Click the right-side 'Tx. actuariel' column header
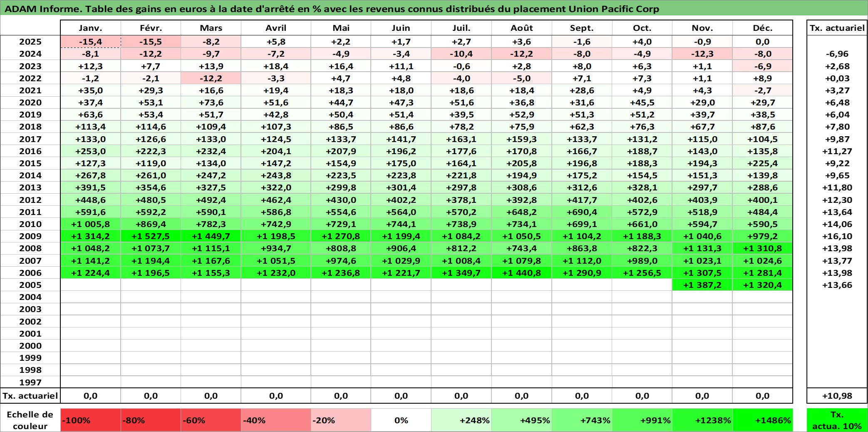This screenshot has width=868, height=432. coord(837,28)
